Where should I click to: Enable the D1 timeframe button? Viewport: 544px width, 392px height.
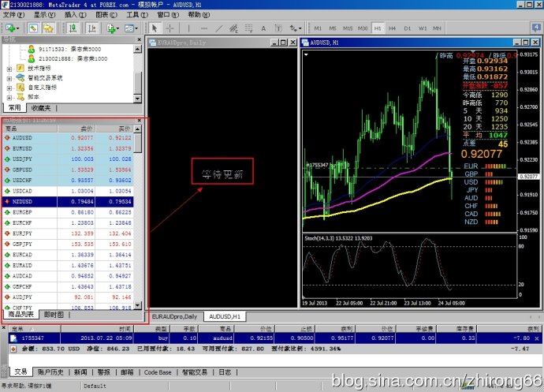(407, 28)
